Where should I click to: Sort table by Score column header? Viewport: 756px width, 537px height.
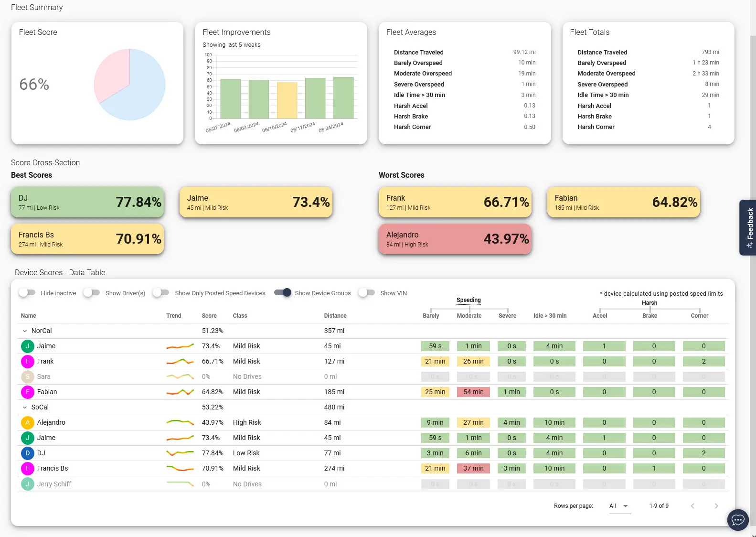tap(209, 316)
